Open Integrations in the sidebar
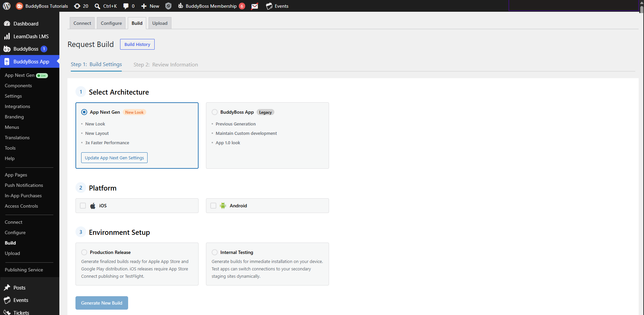 (x=17, y=106)
